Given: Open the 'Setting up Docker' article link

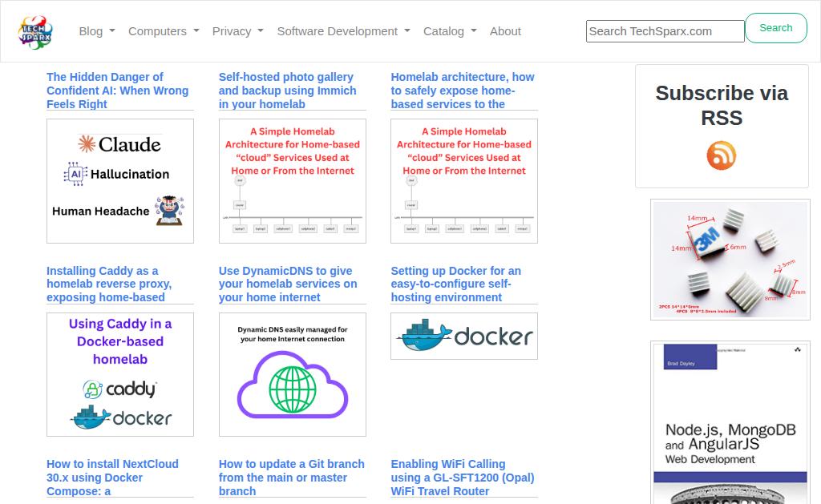Looking at the screenshot, I should click(455, 284).
